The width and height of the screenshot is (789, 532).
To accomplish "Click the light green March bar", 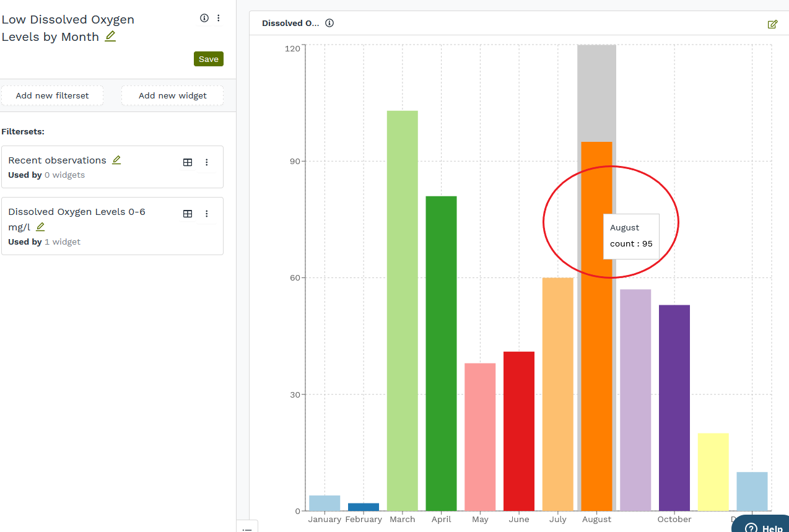I will pos(403,310).
